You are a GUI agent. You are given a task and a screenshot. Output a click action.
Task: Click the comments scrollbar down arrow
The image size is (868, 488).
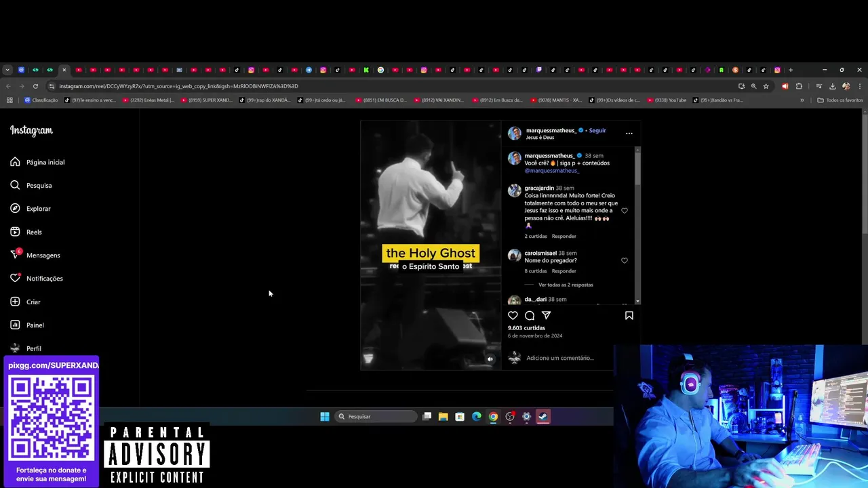(x=637, y=301)
